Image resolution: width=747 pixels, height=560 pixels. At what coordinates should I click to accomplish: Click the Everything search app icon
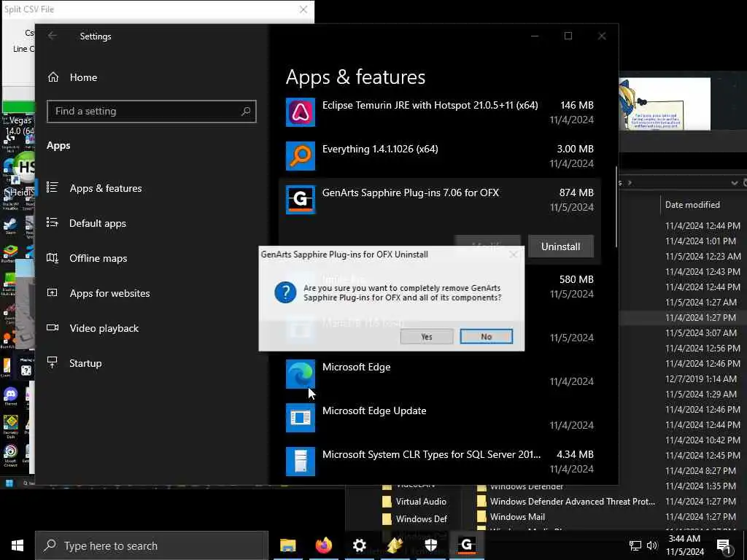point(300,156)
